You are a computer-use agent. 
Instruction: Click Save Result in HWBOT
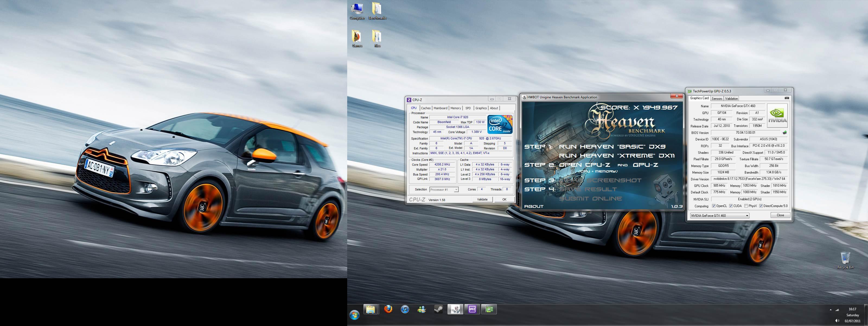(x=588, y=189)
